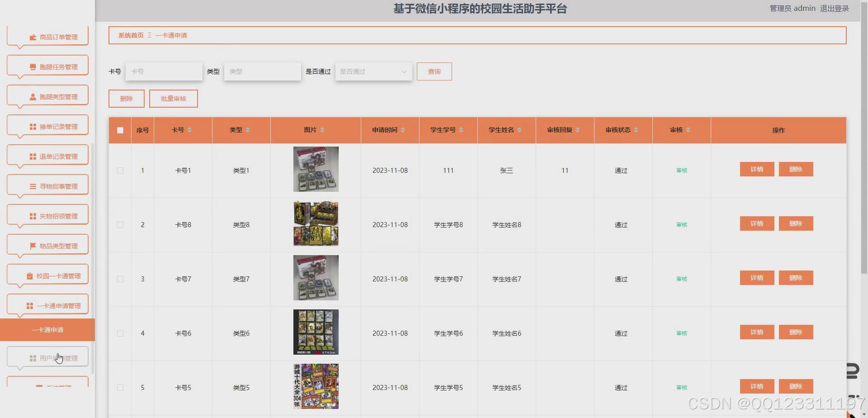The width and height of the screenshot is (868, 418).
Task: Open 失物招领管理 sidebar menu
Action: click(47, 215)
